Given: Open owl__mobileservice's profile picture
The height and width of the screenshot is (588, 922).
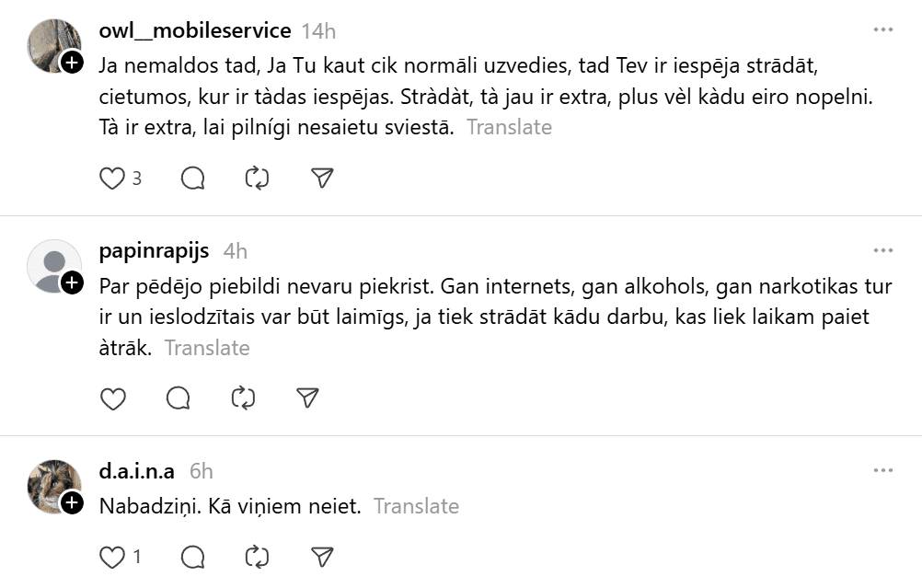Looking at the screenshot, I should coord(52,43).
